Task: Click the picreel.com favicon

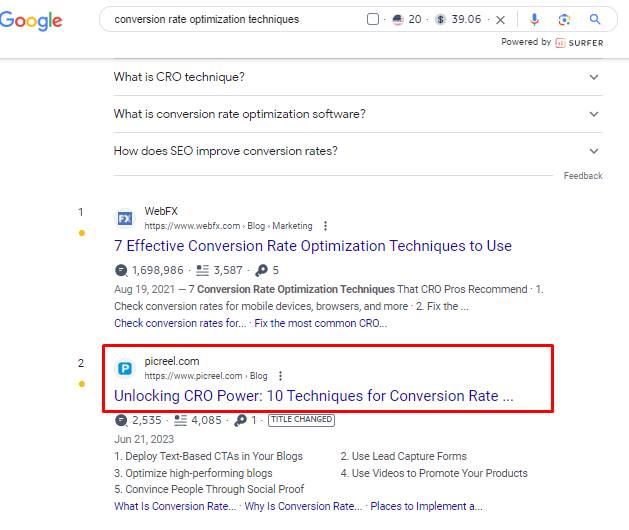Action: (125, 368)
